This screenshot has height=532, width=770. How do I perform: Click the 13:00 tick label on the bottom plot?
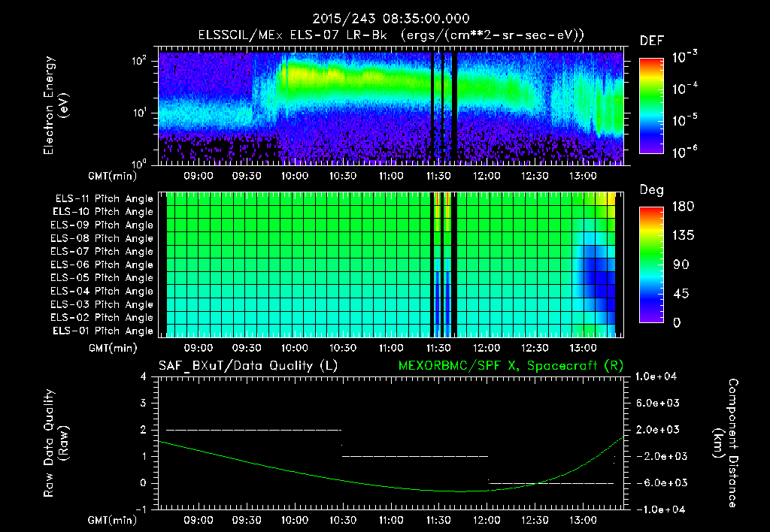583,520
